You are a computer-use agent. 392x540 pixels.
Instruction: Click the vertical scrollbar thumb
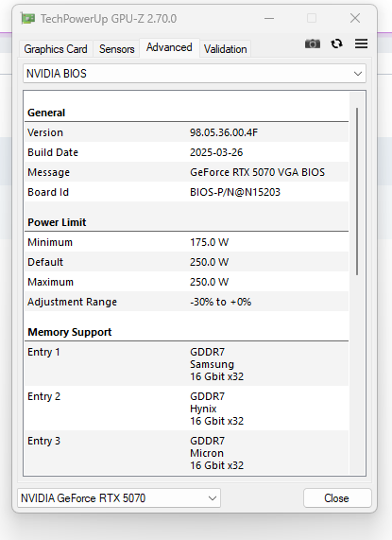(357, 191)
